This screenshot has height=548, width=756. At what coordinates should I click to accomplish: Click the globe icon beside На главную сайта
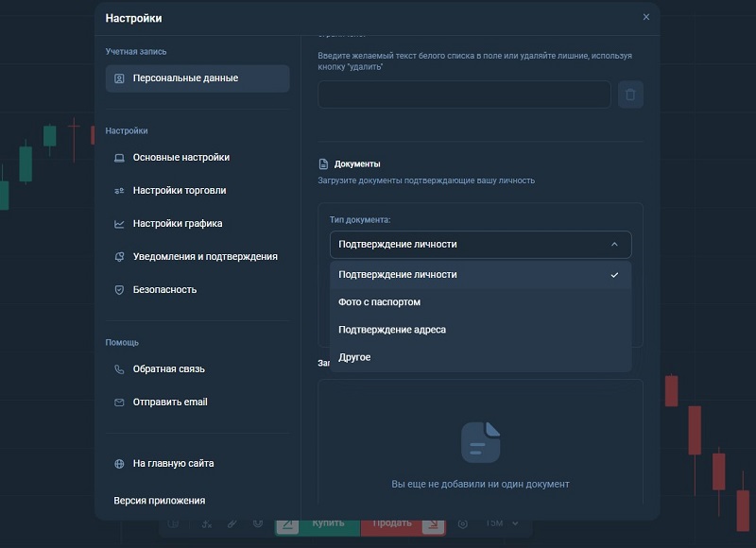119,464
